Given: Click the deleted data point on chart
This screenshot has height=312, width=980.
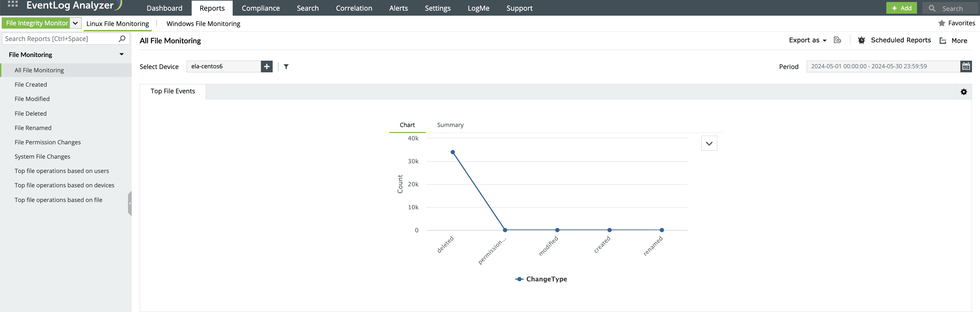Looking at the screenshot, I should tap(453, 152).
